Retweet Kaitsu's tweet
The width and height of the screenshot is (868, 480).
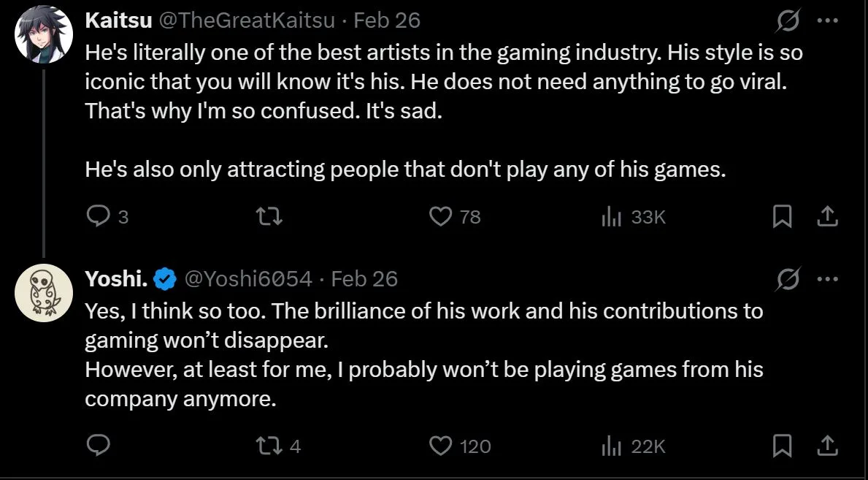269,216
